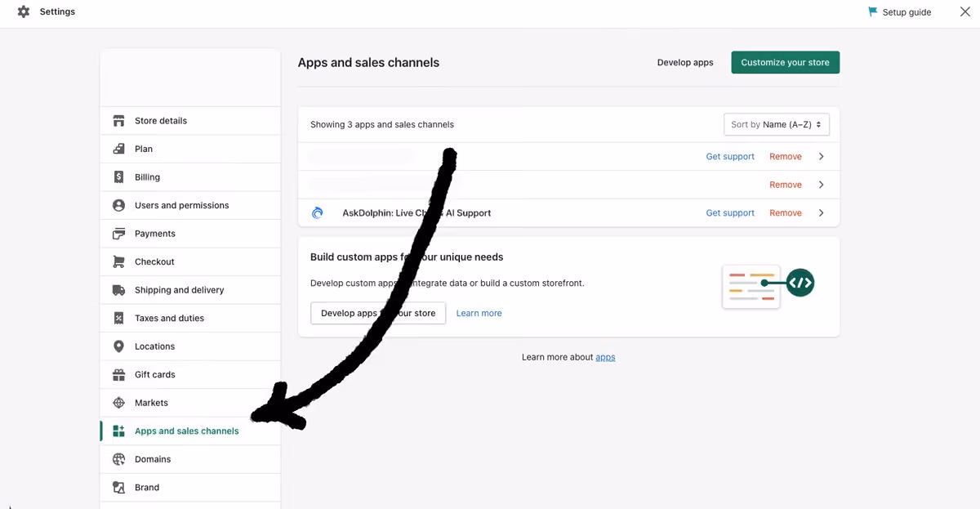Viewport: 980px width, 509px height.
Task: Select Apps and sales channels
Action: (x=190, y=431)
